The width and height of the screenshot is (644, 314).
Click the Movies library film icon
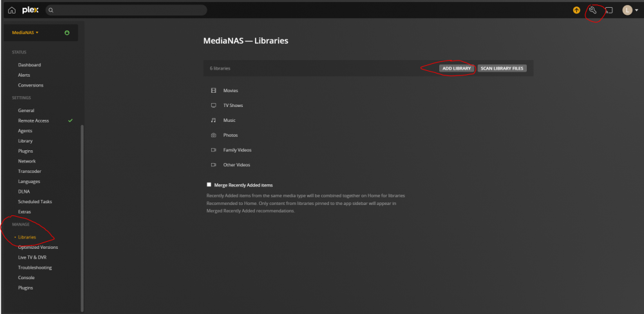coord(214,90)
